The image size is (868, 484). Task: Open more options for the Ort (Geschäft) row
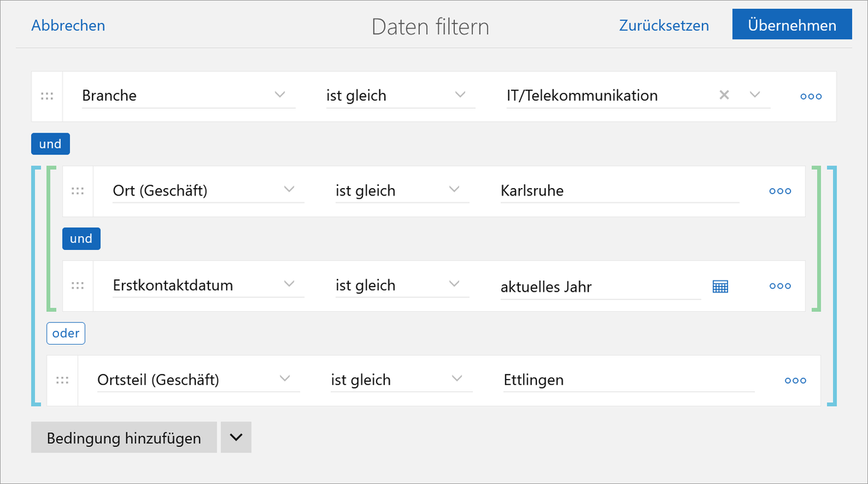click(x=780, y=190)
